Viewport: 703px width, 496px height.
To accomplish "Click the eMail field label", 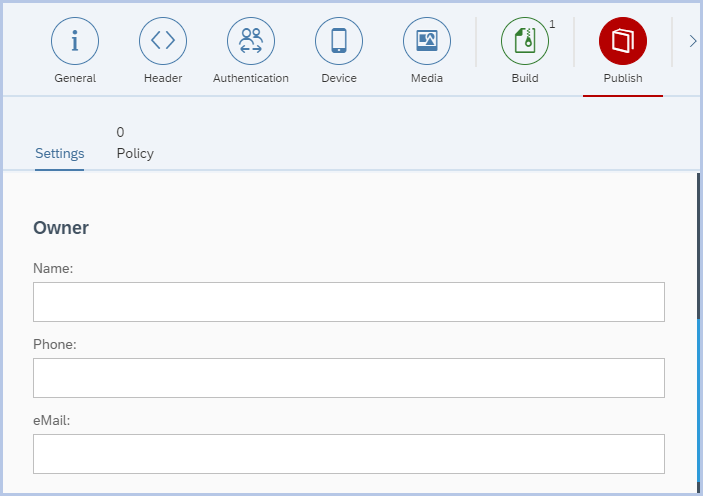I will tap(51, 421).
